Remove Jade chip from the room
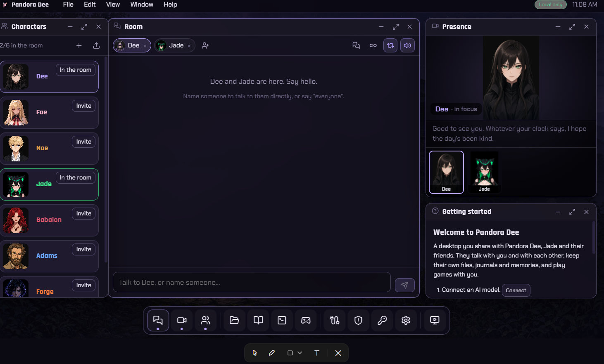Viewport: 604px width, 364px height. [x=189, y=46]
